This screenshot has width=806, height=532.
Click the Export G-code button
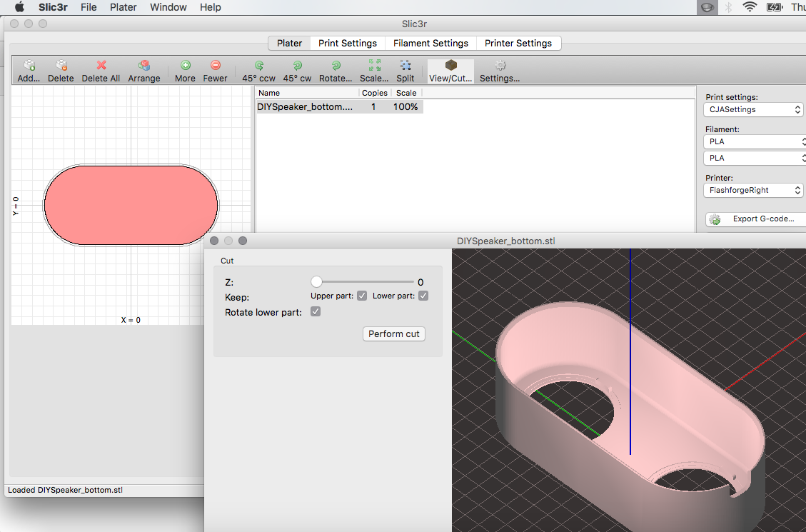(755, 219)
